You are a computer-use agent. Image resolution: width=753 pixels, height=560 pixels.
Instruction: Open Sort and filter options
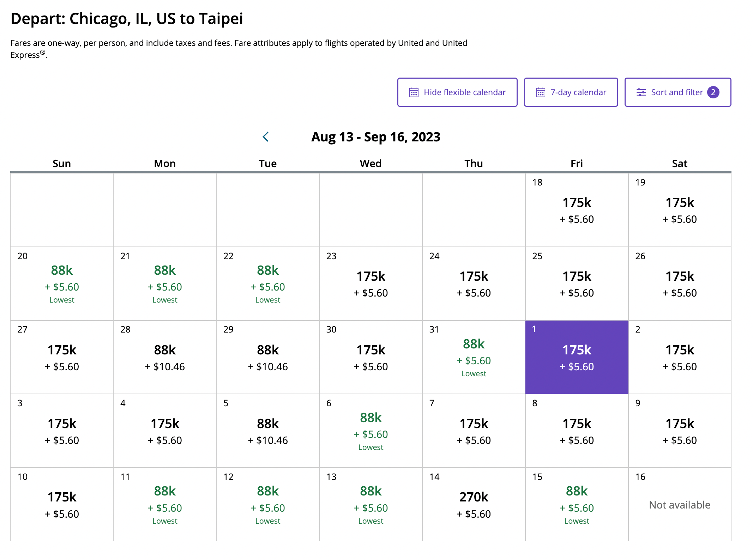[677, 92]
